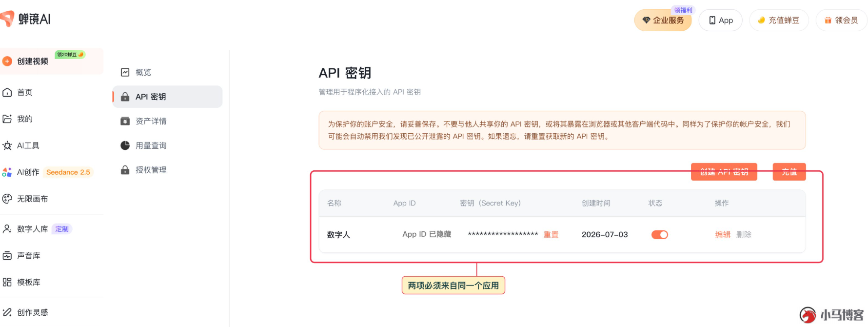Open 我的 folder icon
The height and width of the screenshot is (327, 868).
point(7,119)
